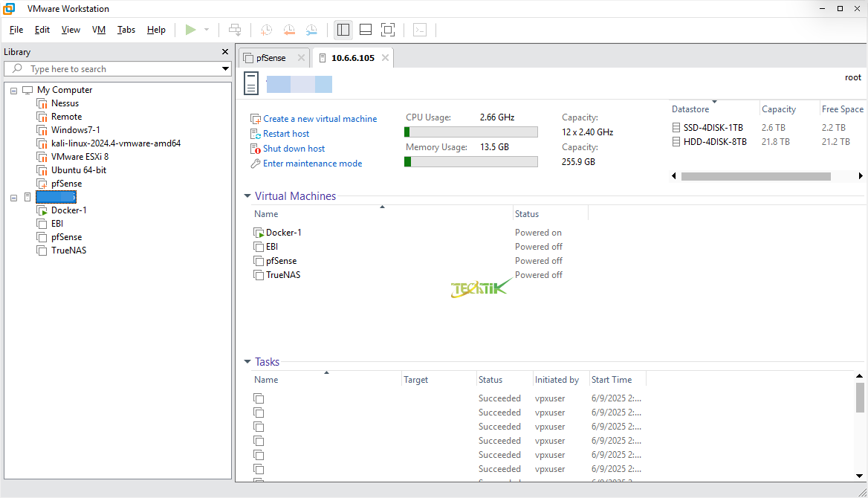Sort virtual machines by Status column

point(526,214)
